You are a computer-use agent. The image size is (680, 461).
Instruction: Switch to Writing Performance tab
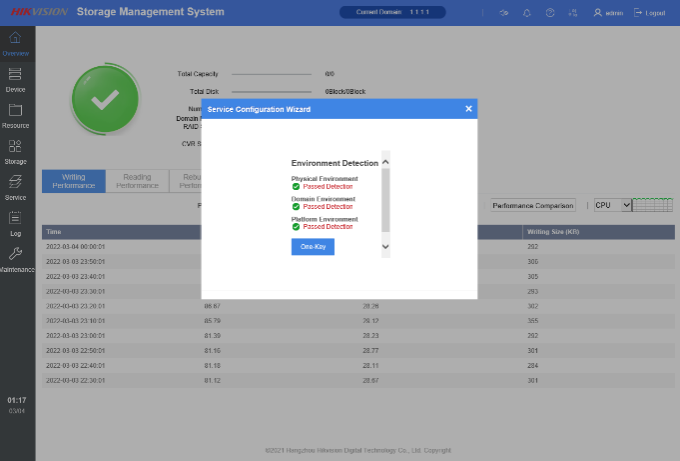click(x=73, y=181)
